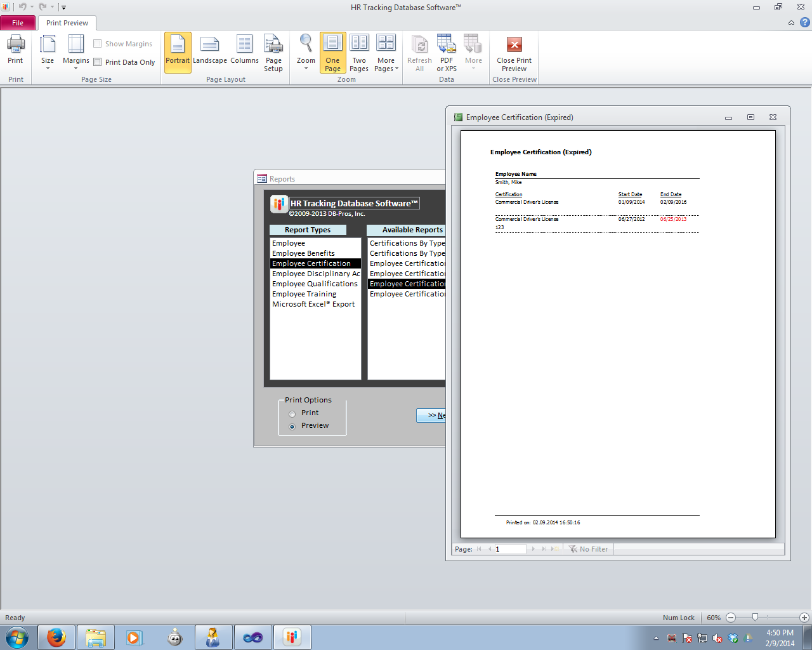The image size is (812, 650).
Task: Choose the Preview radio option
Action: coord(292,427)
